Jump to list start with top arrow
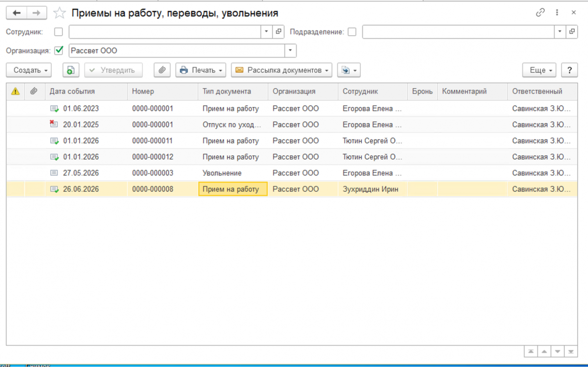Image resolution: width=588 pixels, height=367 pixels. 531,352
